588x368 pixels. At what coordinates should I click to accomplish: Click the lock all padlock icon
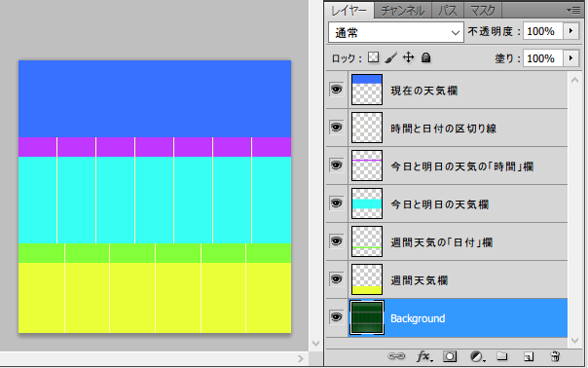pyautogui.click(x=425, y=57)
